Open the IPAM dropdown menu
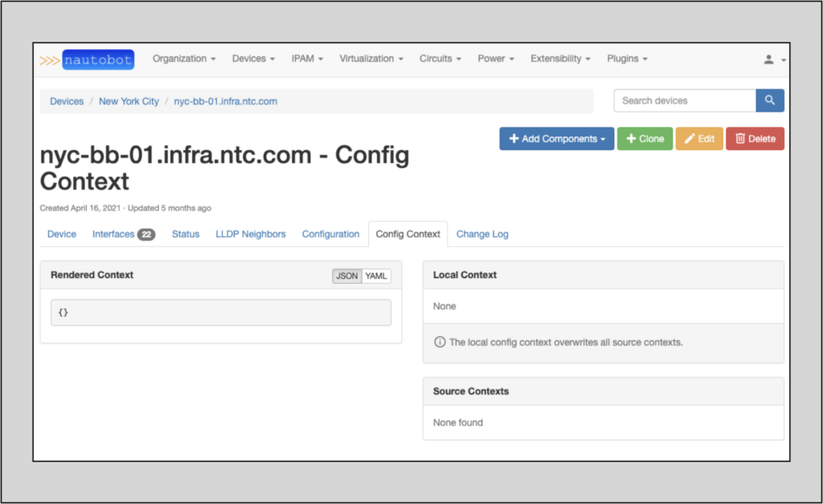The height and width of the screenshot is (504, 823). click(306, 58)
